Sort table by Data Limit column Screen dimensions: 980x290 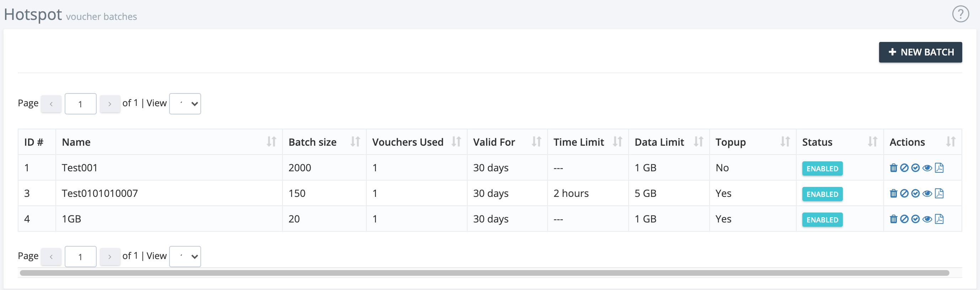(698, 142)
